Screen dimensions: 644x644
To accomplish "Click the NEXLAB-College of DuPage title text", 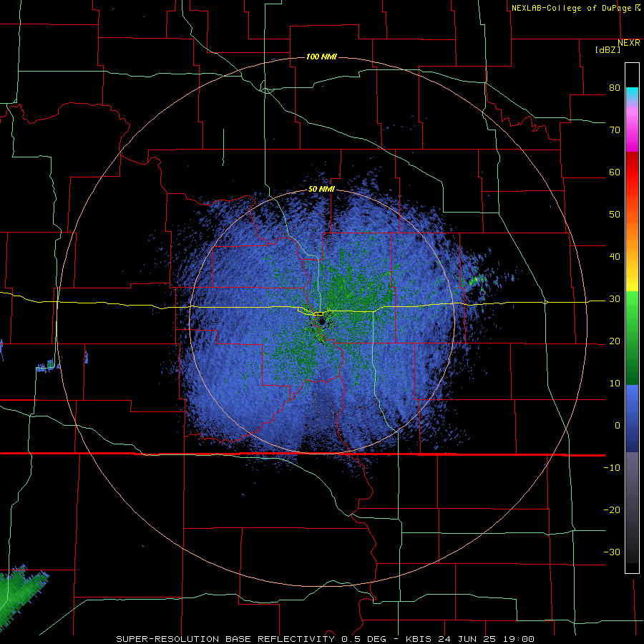I will pyautogui.click(x=576, y=8).
